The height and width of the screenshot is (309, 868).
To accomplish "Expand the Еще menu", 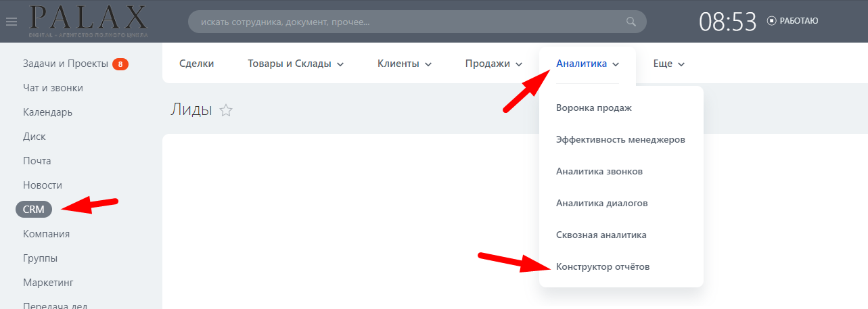I will coord(669,64).
